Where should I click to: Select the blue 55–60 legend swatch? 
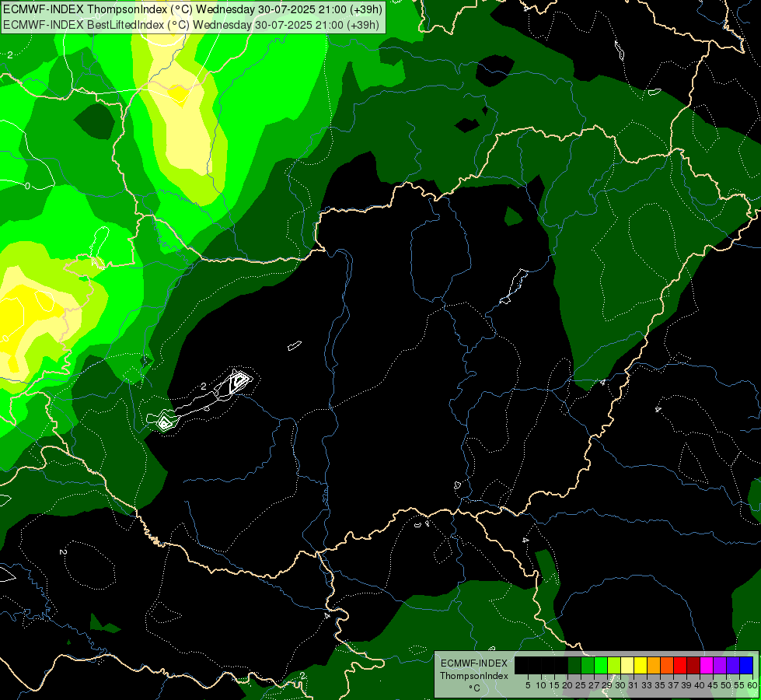click(746, 665)
